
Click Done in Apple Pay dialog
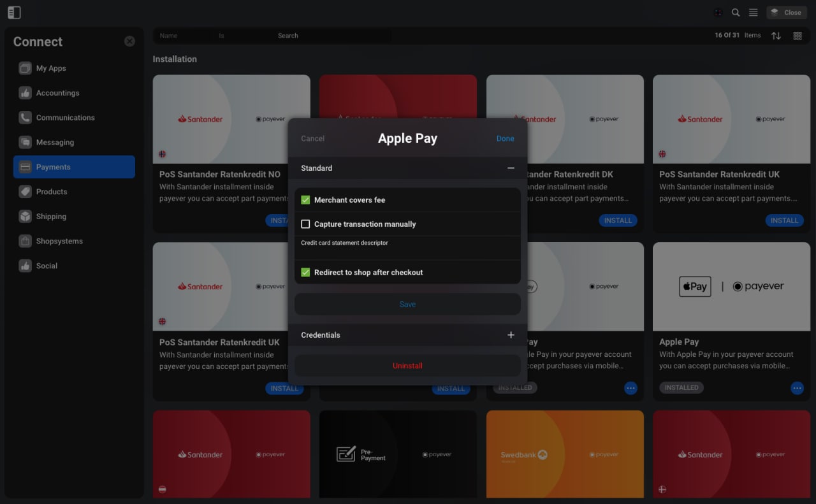point(505,139)
